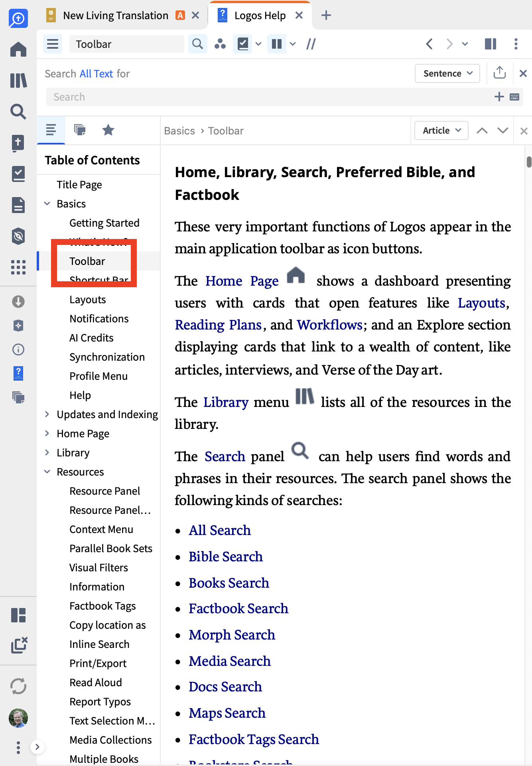Open the Reading Plans link
Viewport: 532px width, 766px height.
click(x=218, y=325)
